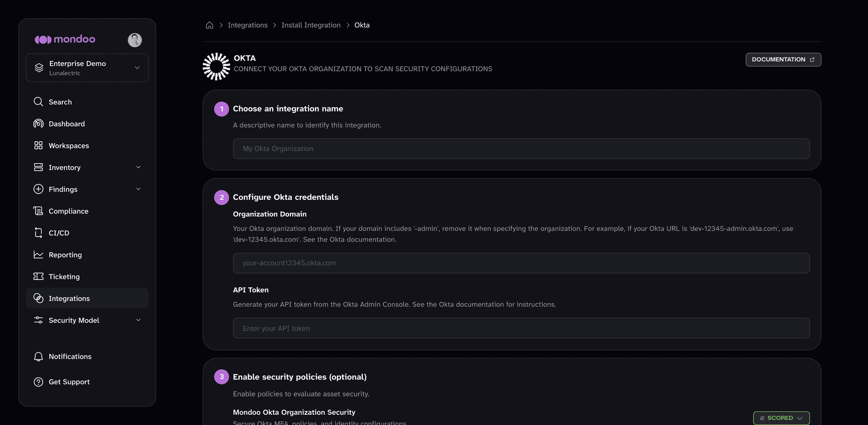Screen dimensions: 868x425
Task: Open the user avatar profile
Action: (135, 40)
